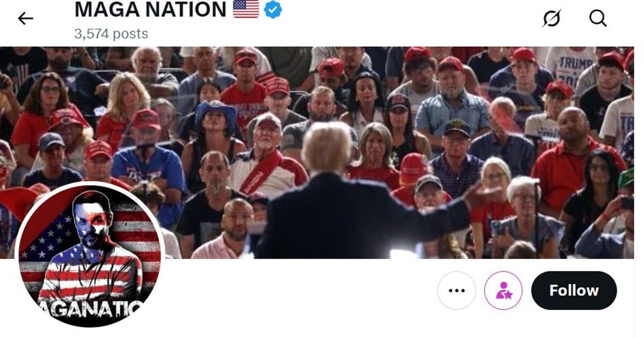Click the blue verified checkmark badge
The width and height of the screenshot is (644, 338).
273,9
